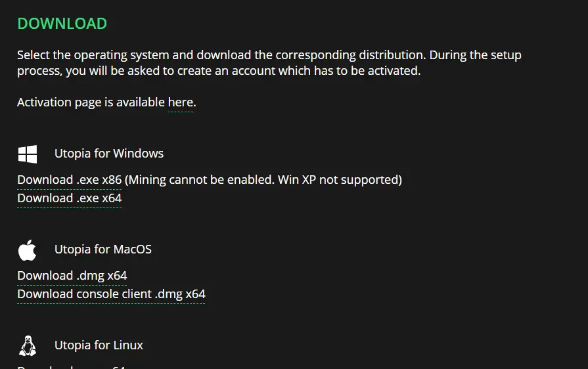This screenshot has width=588, height=369.
Task: Click the words 'During the setup'
Action: 475,55
